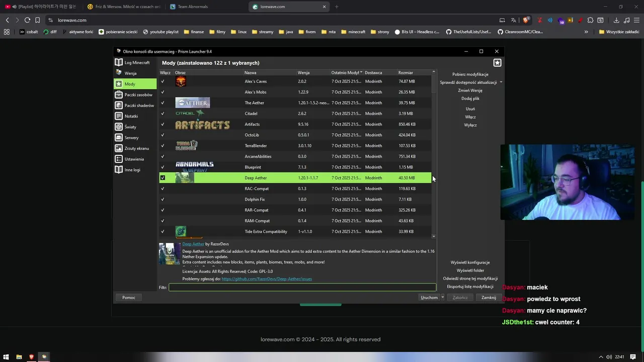Bookmark the current page in browser
The height and width of the screenshot is (362, 644).
pyautogui.click(x=37, y=20)
